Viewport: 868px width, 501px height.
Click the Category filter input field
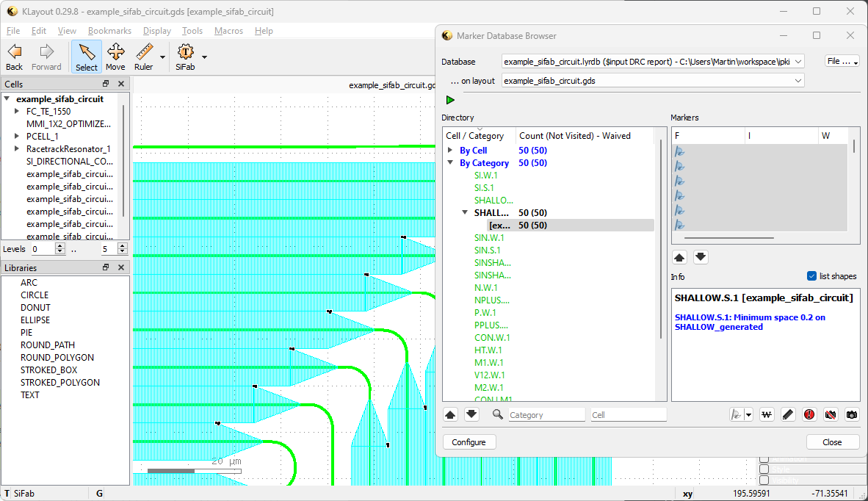pos(546,415)
